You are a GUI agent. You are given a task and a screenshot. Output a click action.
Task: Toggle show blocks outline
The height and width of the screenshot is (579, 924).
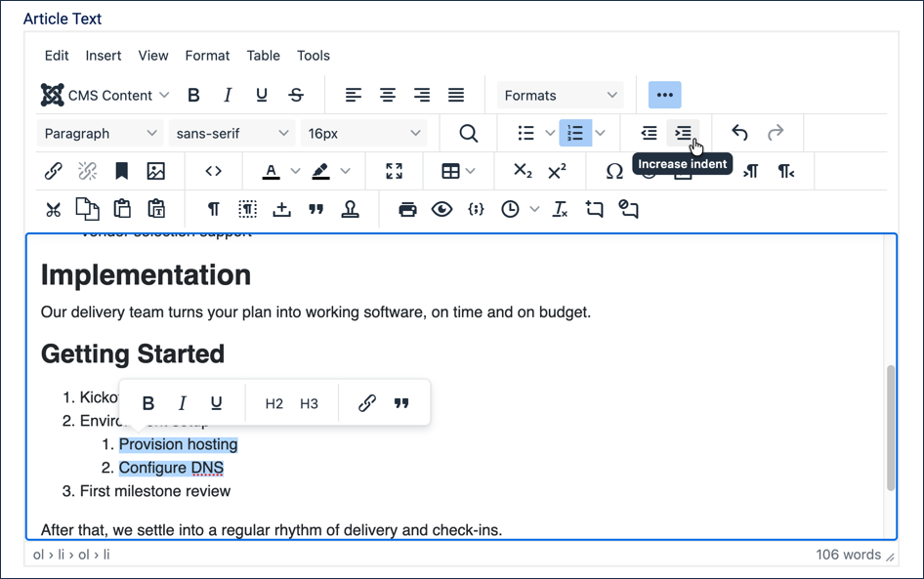pyautogui.click(x=247, y=209)
